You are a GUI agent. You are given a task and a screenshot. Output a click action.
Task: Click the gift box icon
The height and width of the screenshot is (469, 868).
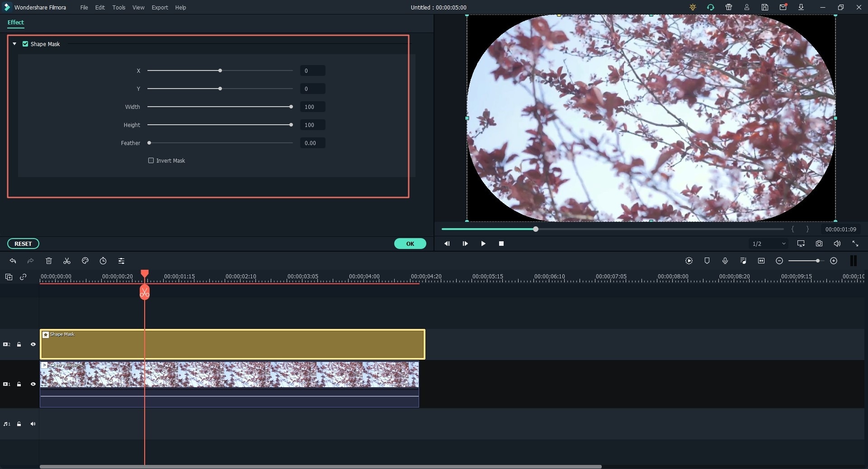[729, 7]
